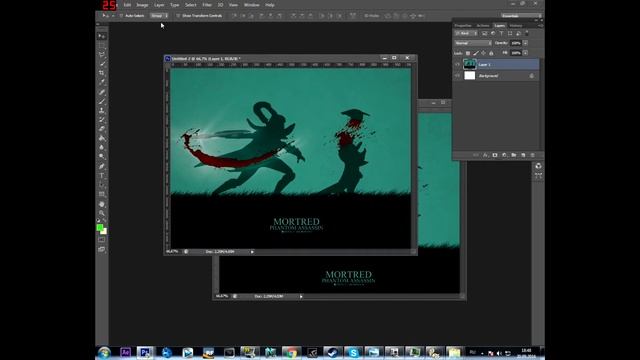640x360 pixels.
Task: Select the Eyedropper tool
Action: (102, 82)
